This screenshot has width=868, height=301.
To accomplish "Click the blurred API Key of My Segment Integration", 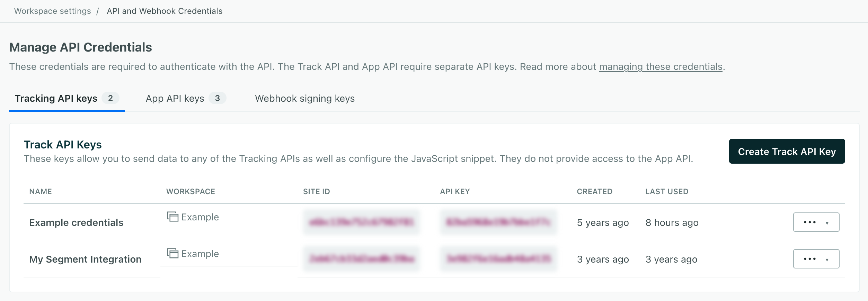I will coord(499,259).
